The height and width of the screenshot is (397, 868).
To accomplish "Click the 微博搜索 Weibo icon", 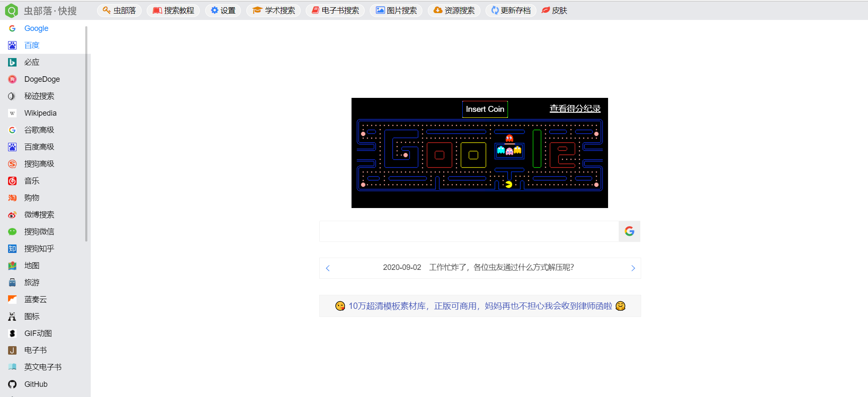I will point(12,215).
